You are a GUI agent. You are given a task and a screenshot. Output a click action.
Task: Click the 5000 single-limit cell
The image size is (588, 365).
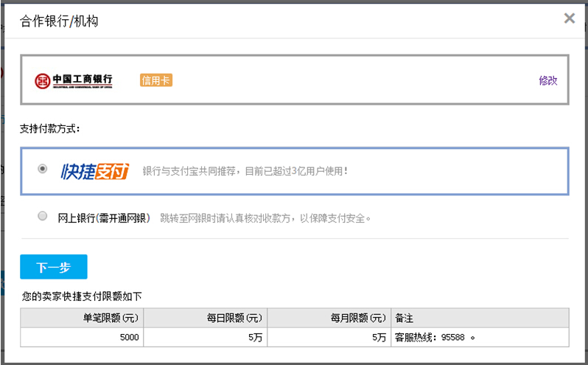click(82, 337)
